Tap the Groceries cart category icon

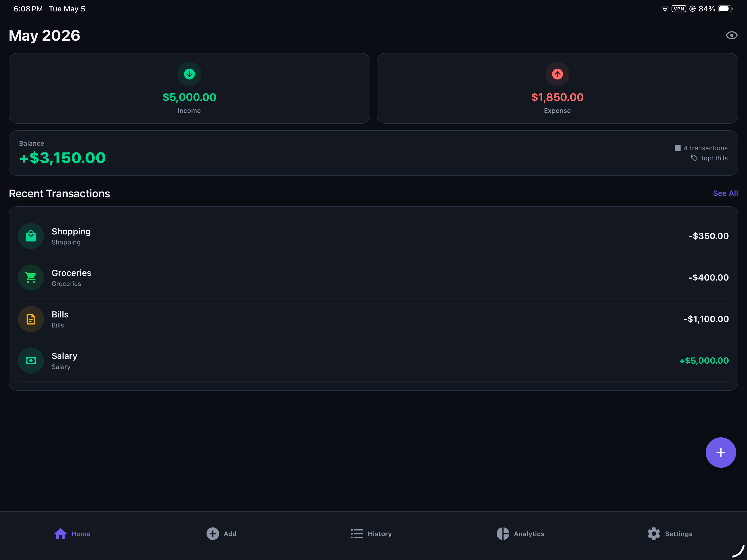31,278
